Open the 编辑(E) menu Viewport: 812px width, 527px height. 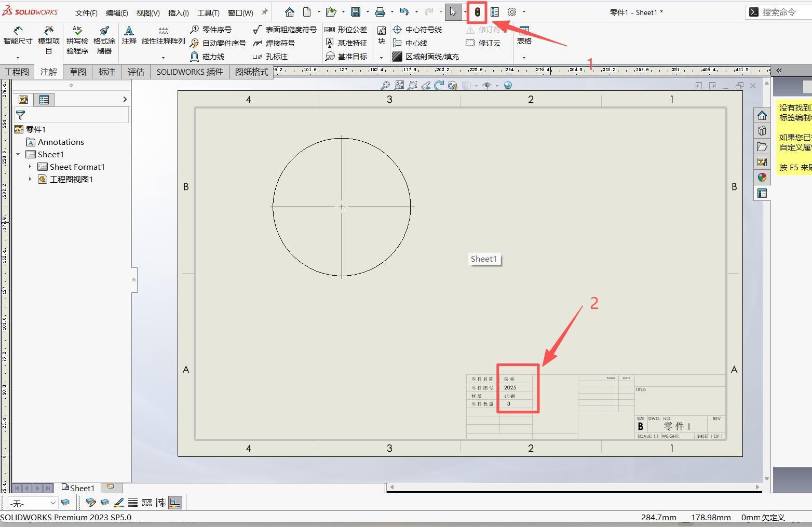pyautogui.click(x=117, y=13)
